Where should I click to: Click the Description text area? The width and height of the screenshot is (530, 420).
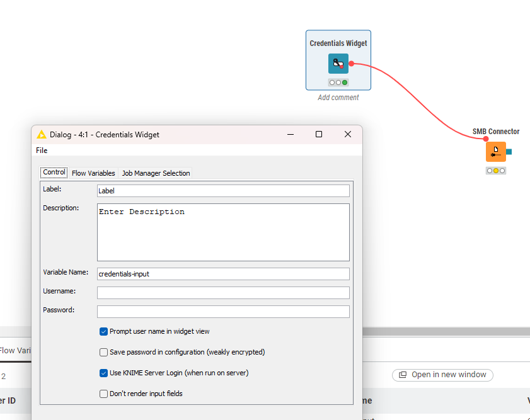[x=223, y=232]
